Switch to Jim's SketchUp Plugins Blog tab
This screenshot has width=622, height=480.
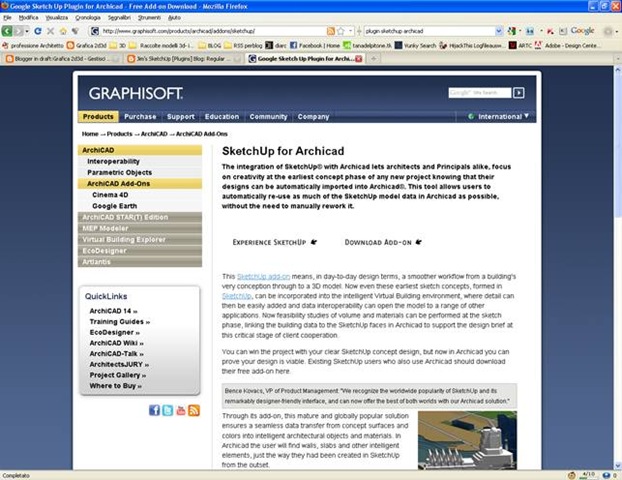click(184, 59)
